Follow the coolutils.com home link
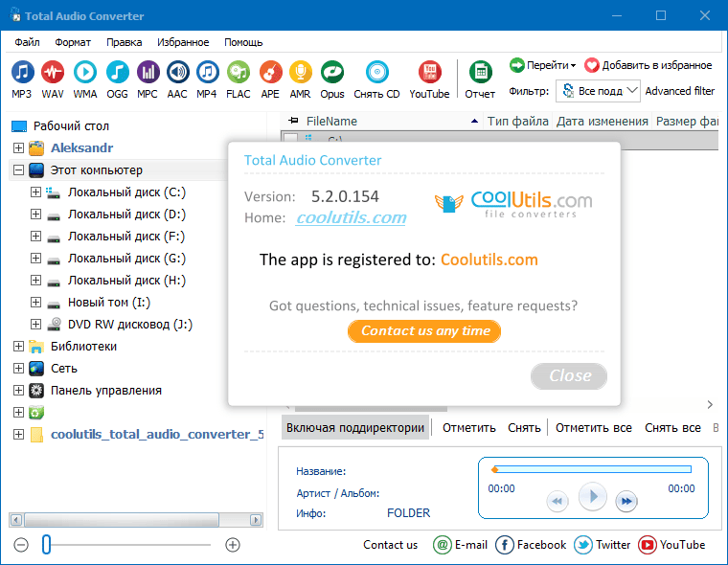 coord(351,217)
